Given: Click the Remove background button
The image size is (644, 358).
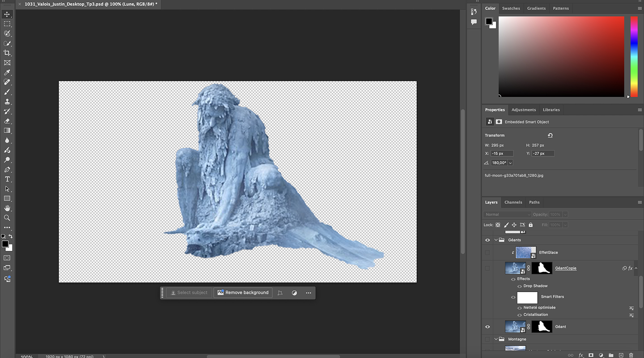Looking at the screenshot, I should (x=243, y=293).
